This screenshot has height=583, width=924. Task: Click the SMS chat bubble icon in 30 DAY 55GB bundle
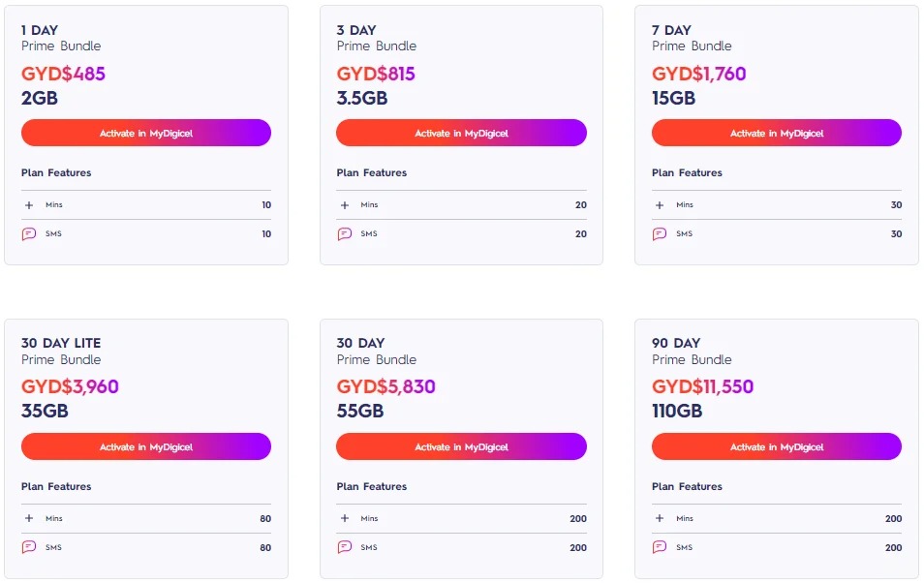[x=345, y=547]
